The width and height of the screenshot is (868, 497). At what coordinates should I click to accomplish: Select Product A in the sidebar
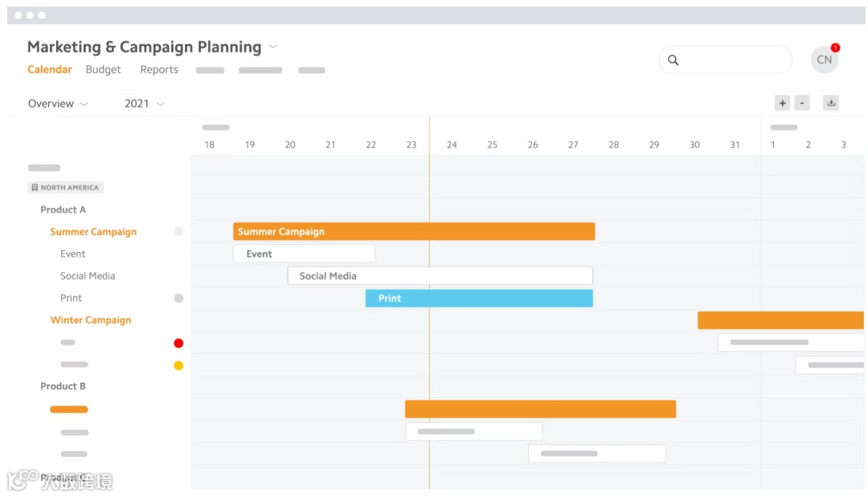[63, 210]
